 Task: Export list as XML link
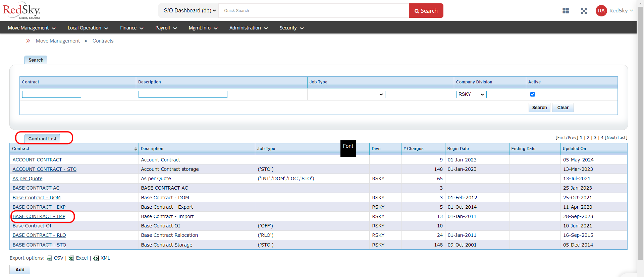pos(105,258)
